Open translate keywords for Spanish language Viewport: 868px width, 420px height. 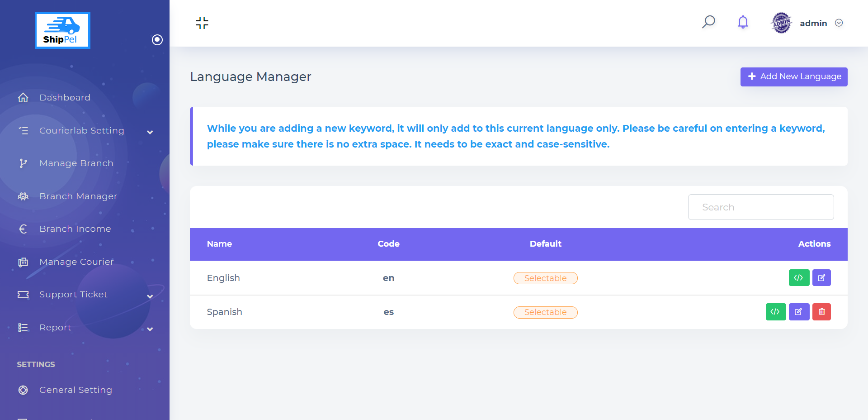[x=775, y=312]
